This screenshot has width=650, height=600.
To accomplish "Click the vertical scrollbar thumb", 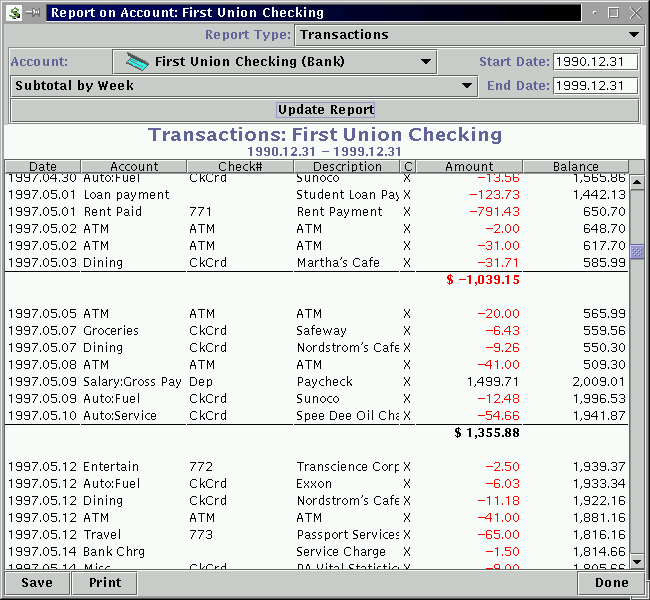I will (637, 252).
